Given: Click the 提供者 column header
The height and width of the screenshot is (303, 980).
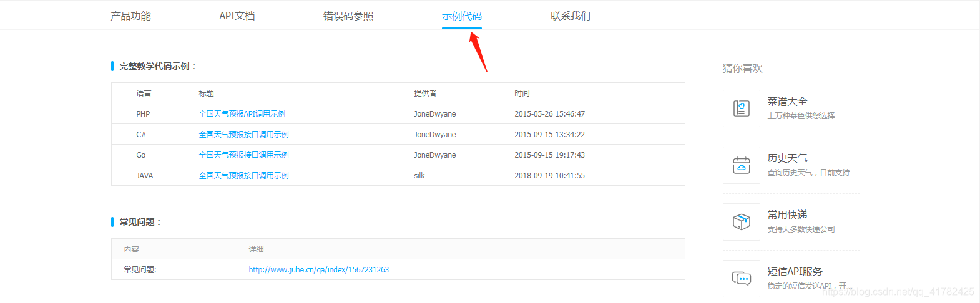Looking at the screenshot, I should tap(425, 94).
